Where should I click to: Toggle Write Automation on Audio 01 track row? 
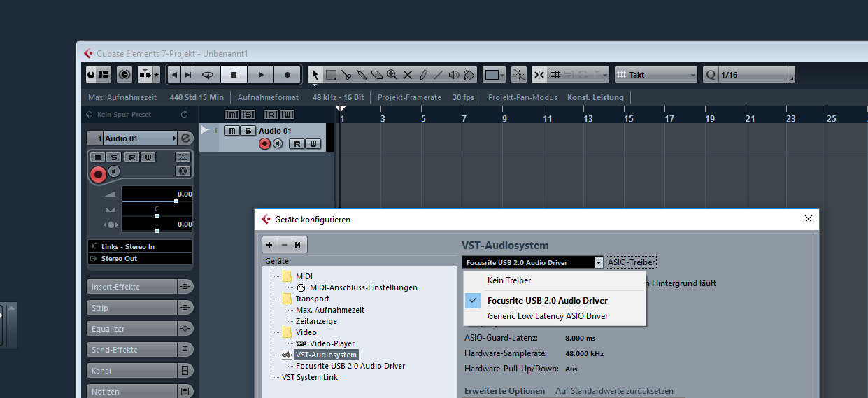(313, 144)
